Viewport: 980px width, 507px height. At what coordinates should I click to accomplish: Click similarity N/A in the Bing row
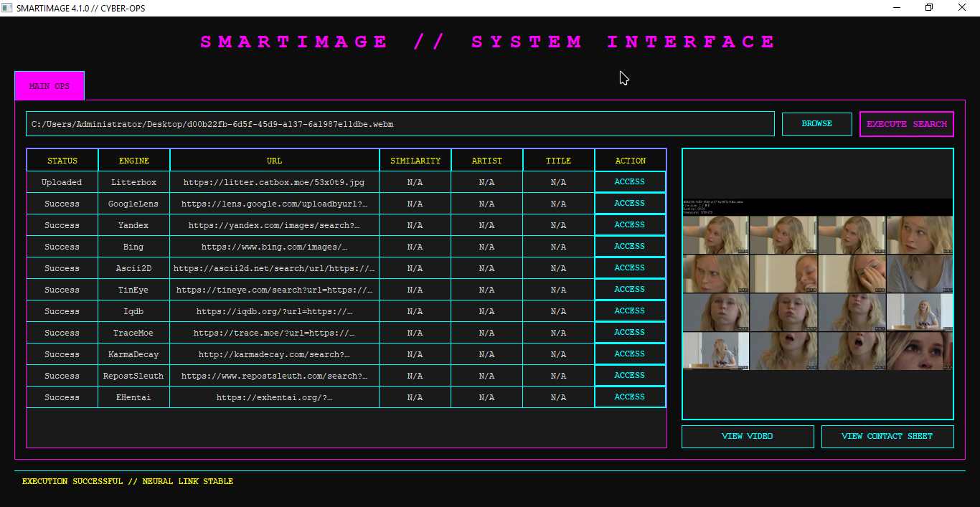(415, 247)
